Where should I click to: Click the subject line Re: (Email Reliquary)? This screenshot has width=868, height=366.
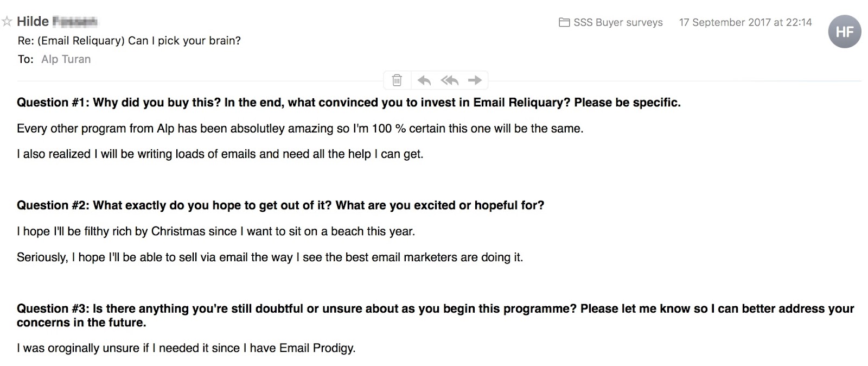129,41
